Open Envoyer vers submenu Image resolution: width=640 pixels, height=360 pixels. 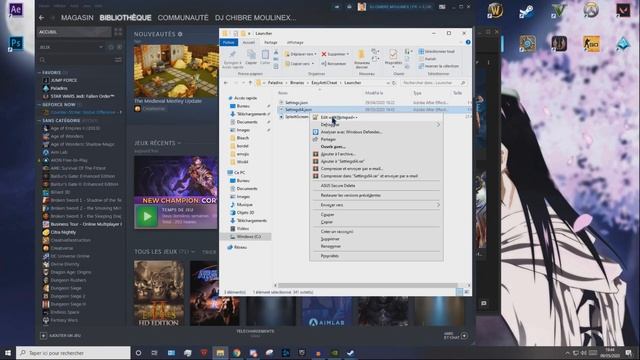tap(376, 205)
